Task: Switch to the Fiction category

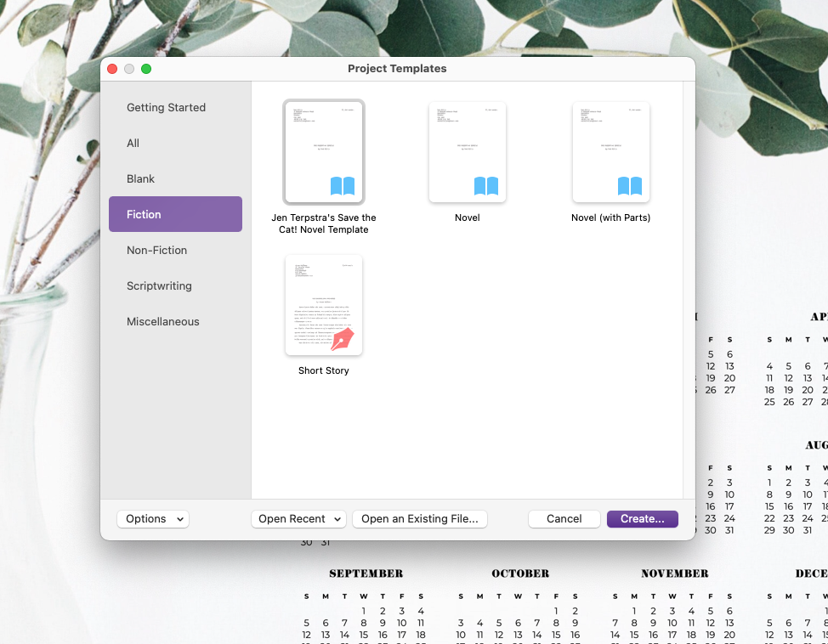Action: 175,214
